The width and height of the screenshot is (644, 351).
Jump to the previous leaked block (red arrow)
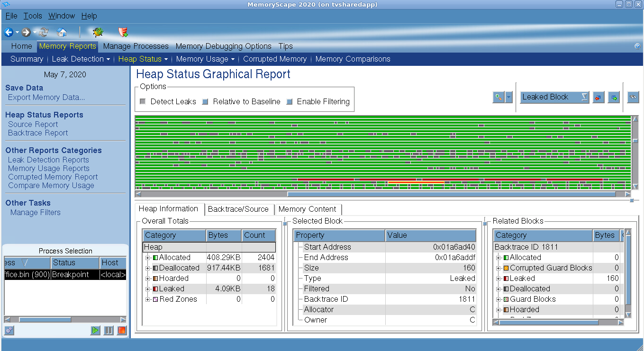pyautogui.click(x=599, y=97)
